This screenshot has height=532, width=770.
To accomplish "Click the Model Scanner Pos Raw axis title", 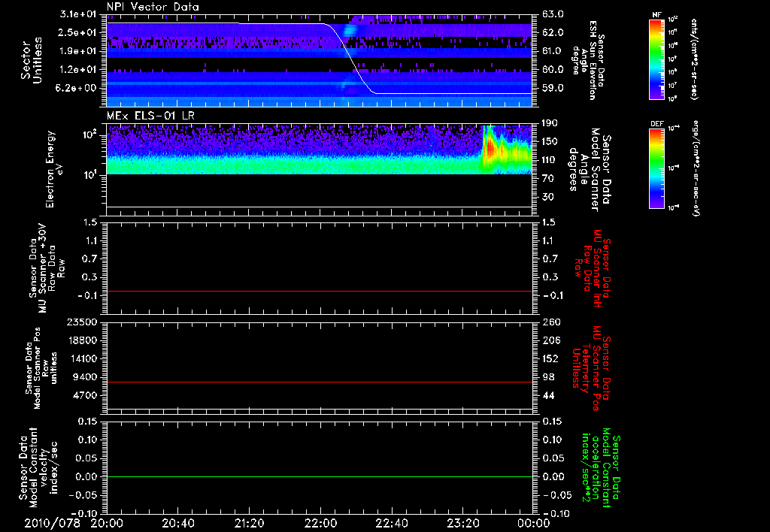I will click(x=41, y=368).
